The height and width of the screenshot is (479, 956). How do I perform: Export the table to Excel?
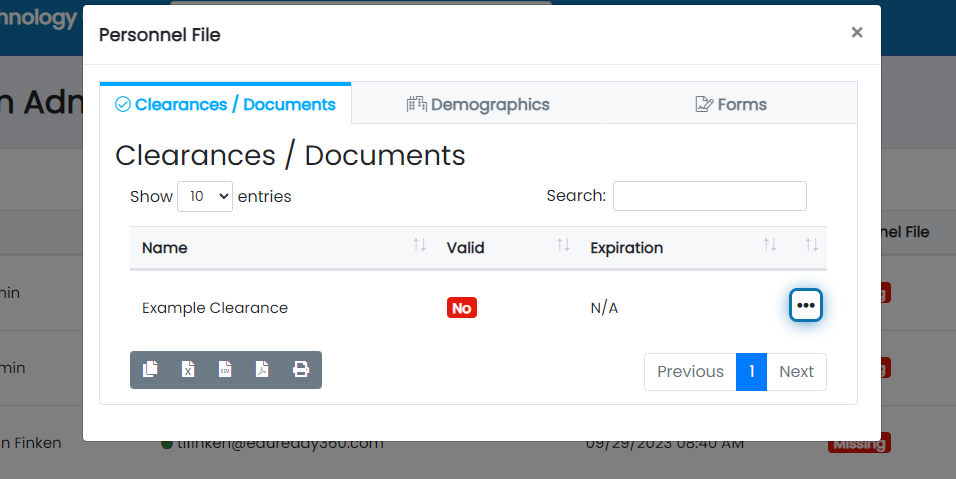[x=187, y=370]
